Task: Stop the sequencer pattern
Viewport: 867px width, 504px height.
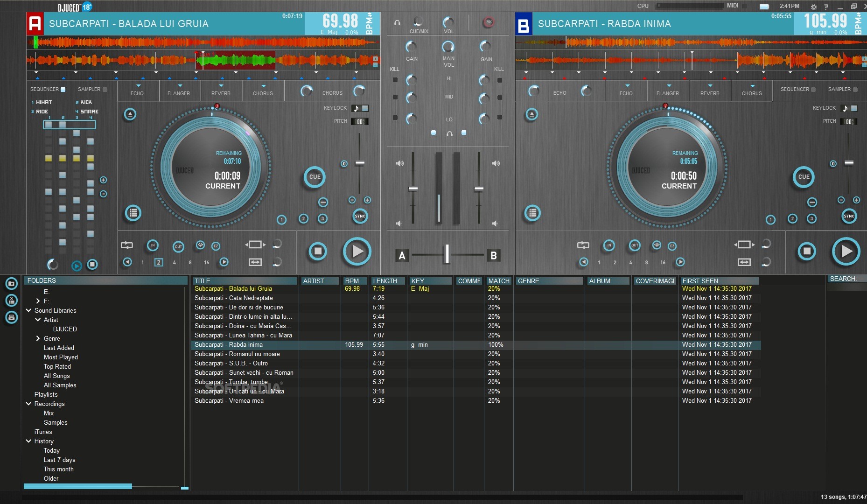Action: 92,265
